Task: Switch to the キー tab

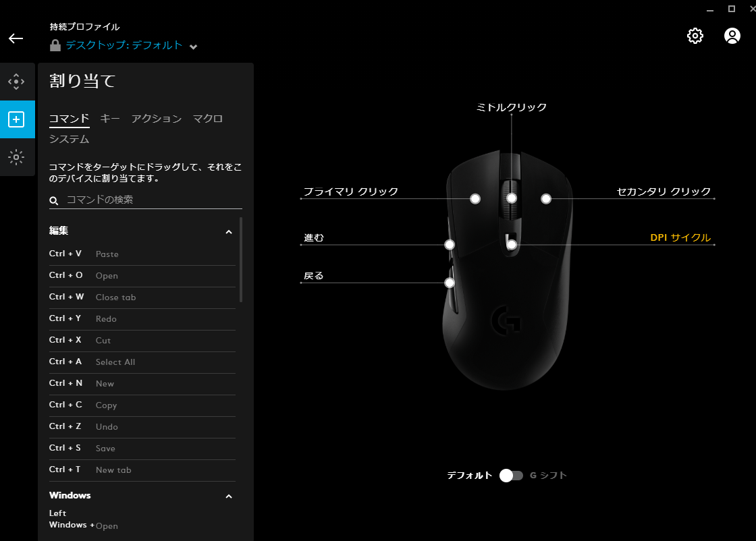Action: click(110, 119)
